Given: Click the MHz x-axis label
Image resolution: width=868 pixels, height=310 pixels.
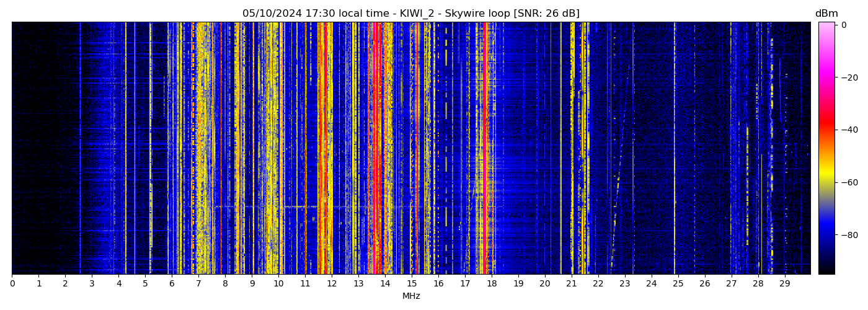Looking at the screenshot, I should coord(411,296).
